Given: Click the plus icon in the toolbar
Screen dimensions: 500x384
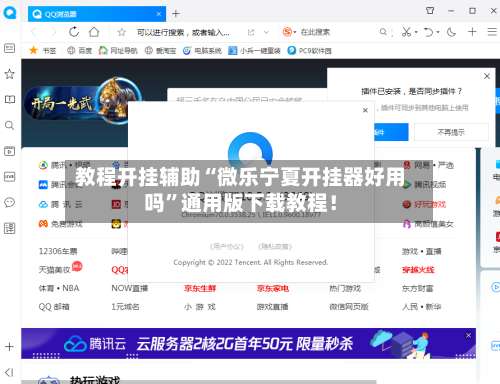Looking at the screenshot, I should [472, 32].
